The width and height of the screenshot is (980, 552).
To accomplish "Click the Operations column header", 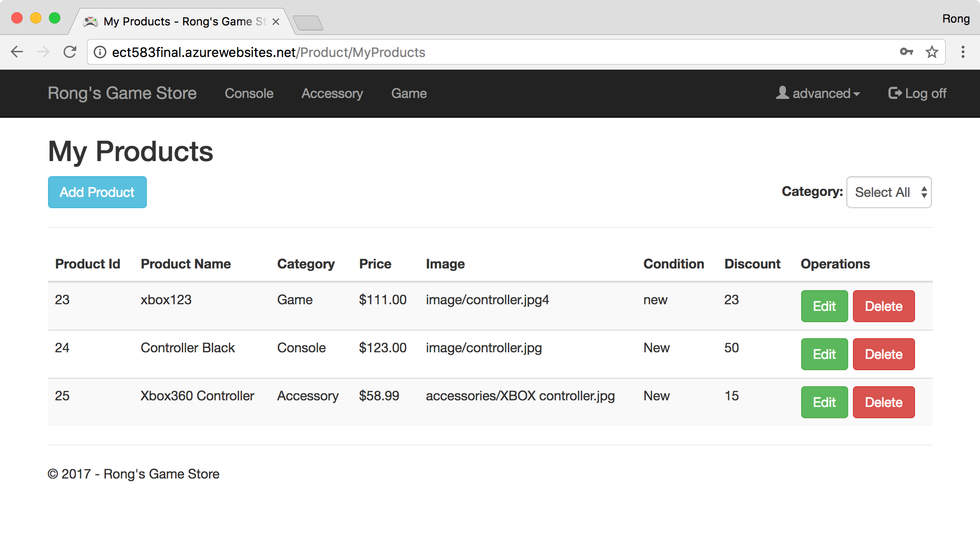I will [x=835, y=264].
